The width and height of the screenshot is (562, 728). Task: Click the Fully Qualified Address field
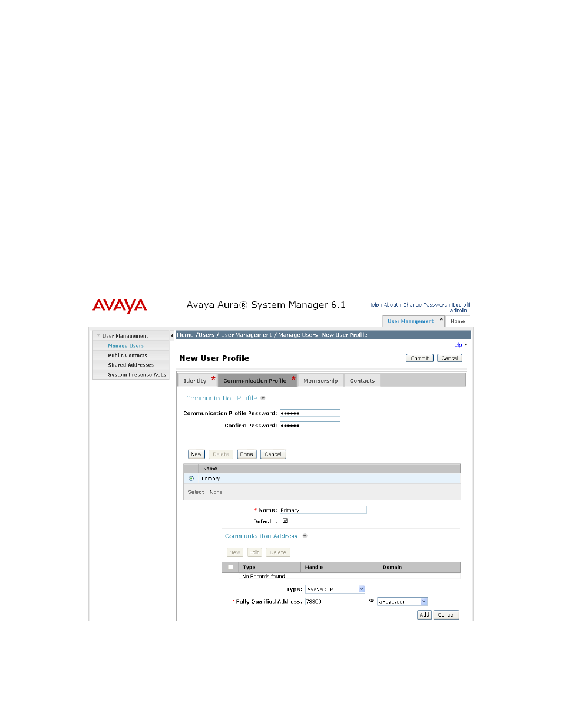(x=335, y=602)
